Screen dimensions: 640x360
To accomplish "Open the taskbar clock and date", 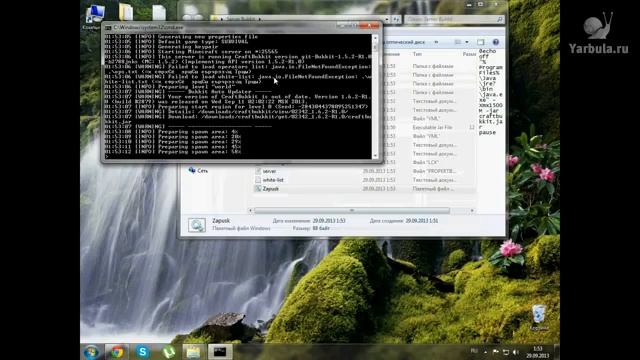I will (538, 352).
